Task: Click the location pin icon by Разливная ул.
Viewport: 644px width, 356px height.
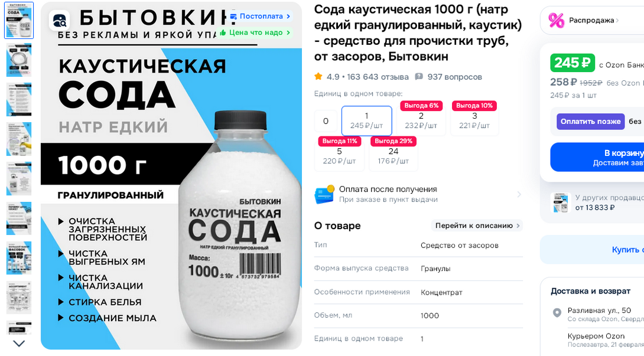Action: click(x=557, y=313)
